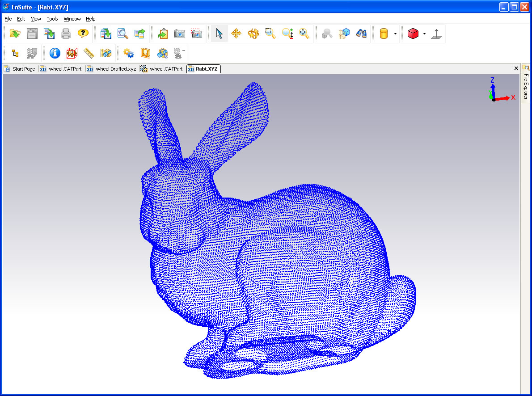Click the batch import documents icon
The width and height of the screenshot is (532, 396).
[x=106, y=34]
